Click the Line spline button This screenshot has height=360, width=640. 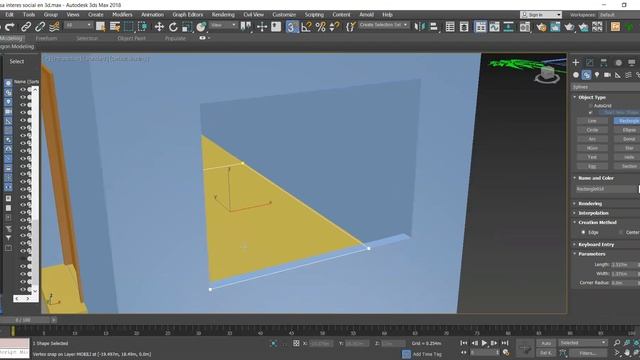(x=592, y=121)
